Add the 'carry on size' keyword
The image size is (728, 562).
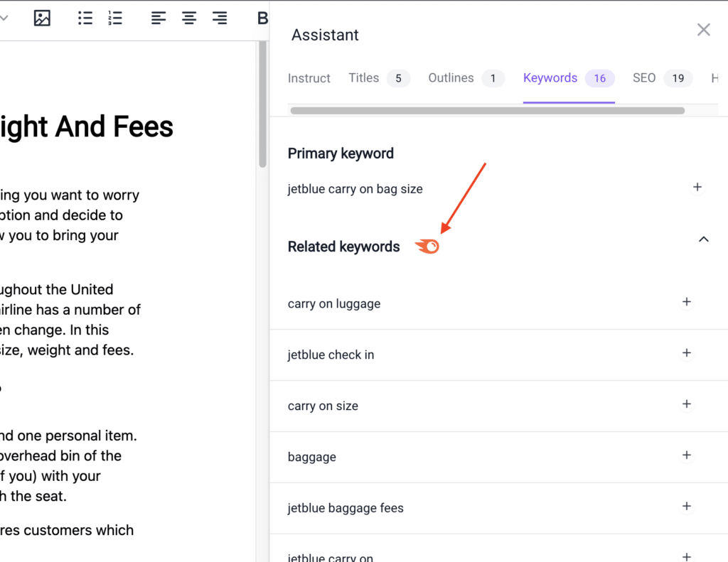[687, 404]
